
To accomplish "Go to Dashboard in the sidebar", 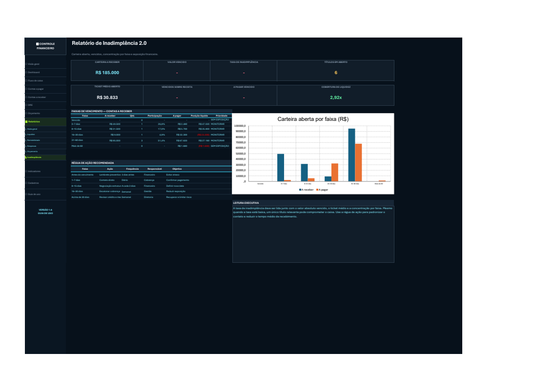I will pyautogui.click(x=45, y=73).
